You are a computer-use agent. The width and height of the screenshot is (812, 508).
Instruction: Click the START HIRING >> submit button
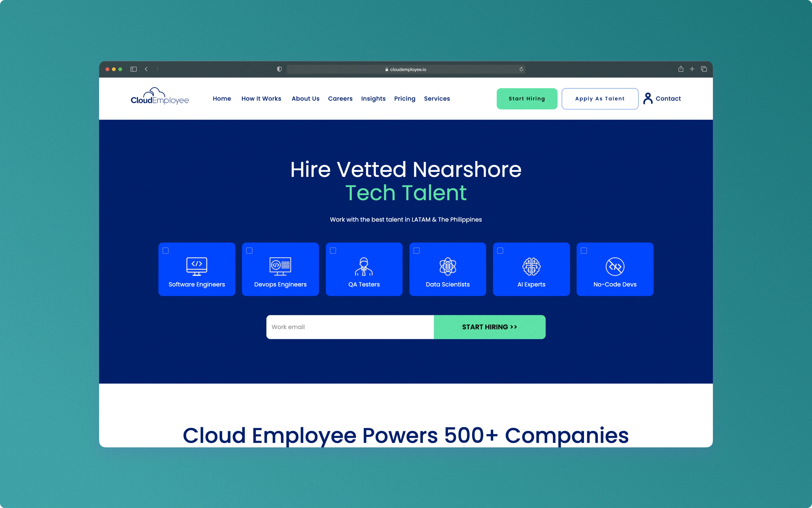click(489, 327)
